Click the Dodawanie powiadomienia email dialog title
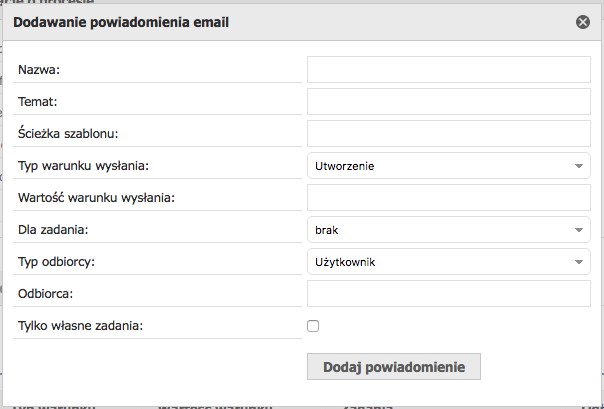Image resolution: width=604 pixels, height=409 pixels. coord(121,22)
